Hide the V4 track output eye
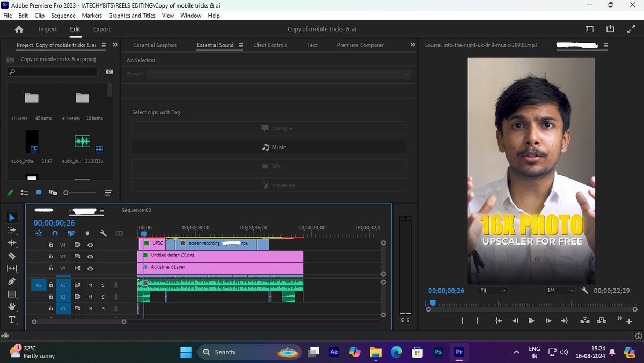 [x=90, y=245]
